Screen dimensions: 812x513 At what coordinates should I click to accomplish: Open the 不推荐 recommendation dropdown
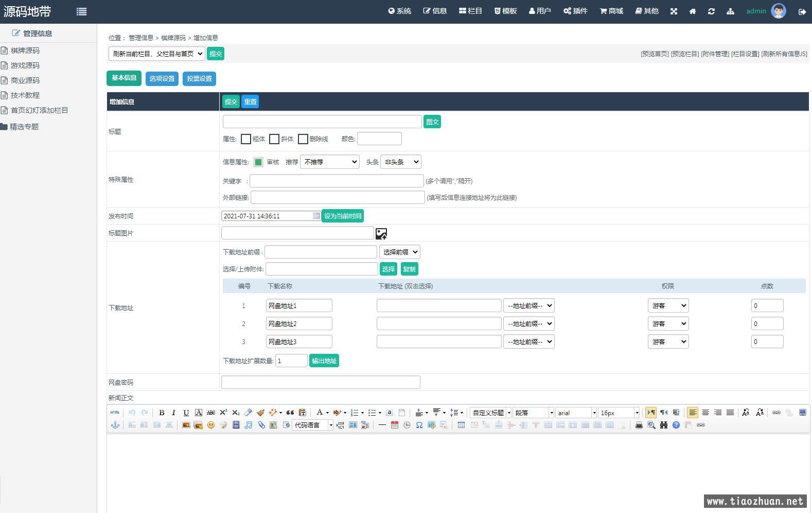[x=330, y=162]
